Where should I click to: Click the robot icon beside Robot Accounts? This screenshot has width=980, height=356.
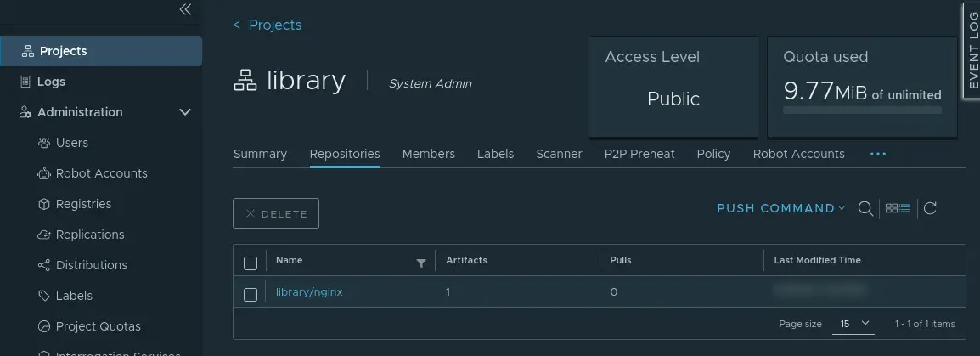[44, 173]
